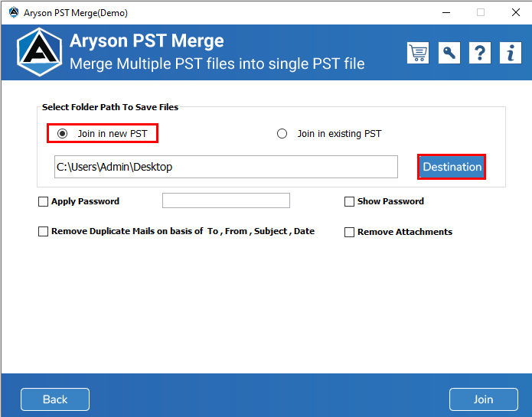
Task: Click the small Aryson title bar icon
Action: pos(14,12)
